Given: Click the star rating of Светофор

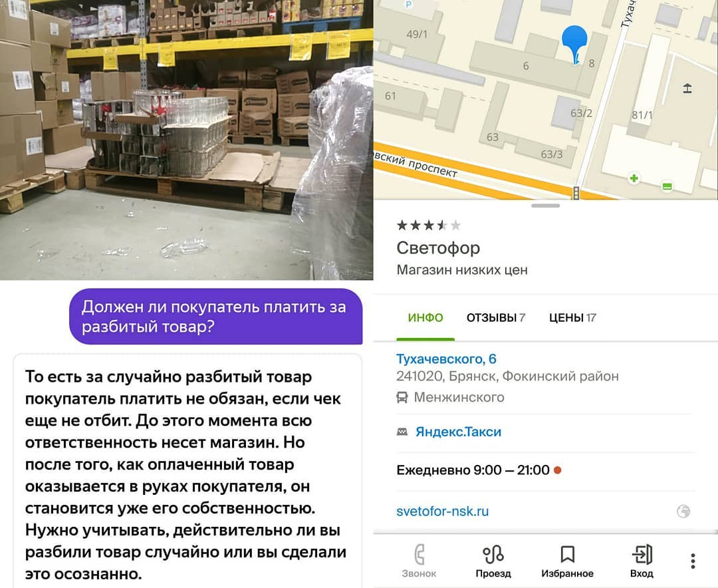Looking at the screenshot, I should (x=429, y=225).
